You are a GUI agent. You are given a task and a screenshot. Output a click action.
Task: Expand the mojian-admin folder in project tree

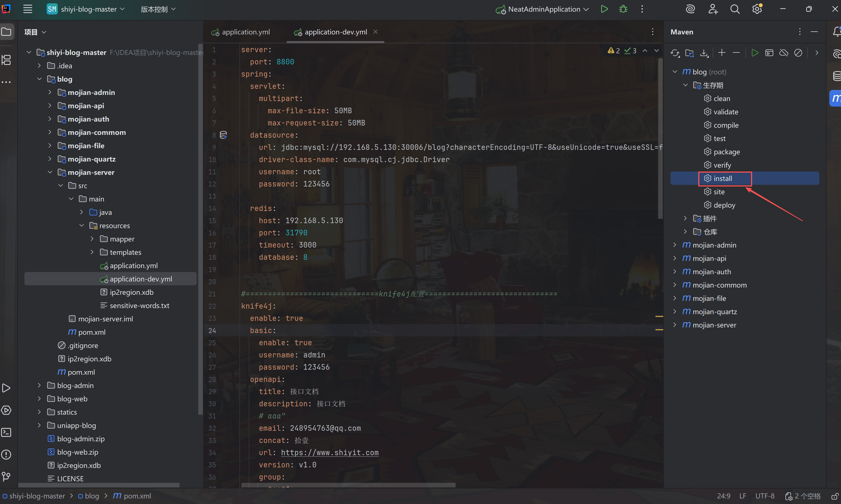tap(50, 92)
